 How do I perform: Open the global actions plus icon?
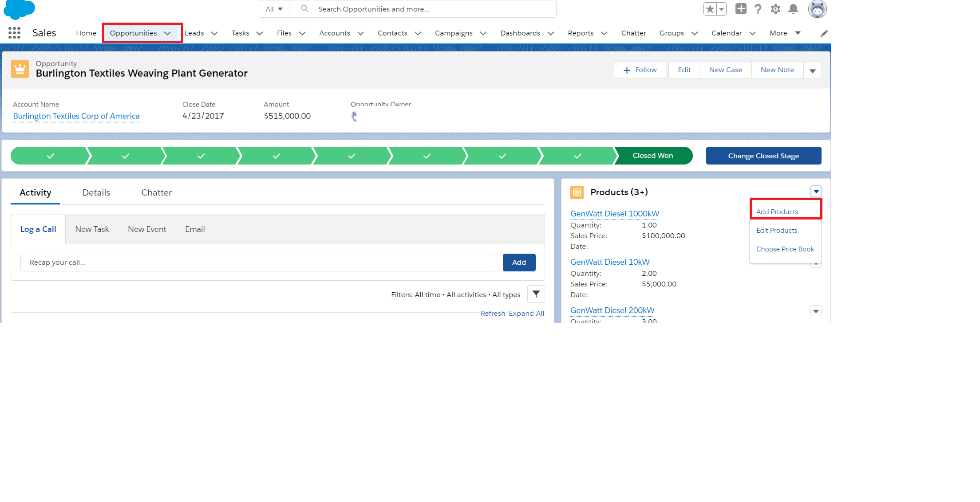click(x=740, y=9)
